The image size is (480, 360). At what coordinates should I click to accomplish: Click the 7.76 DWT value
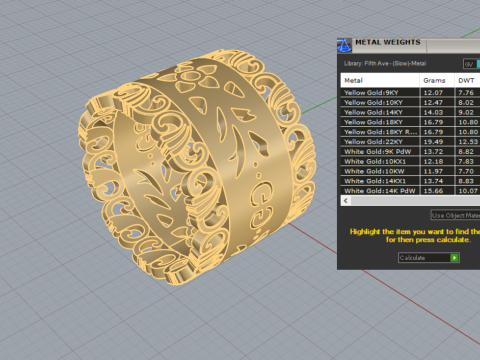click(466, 93)
